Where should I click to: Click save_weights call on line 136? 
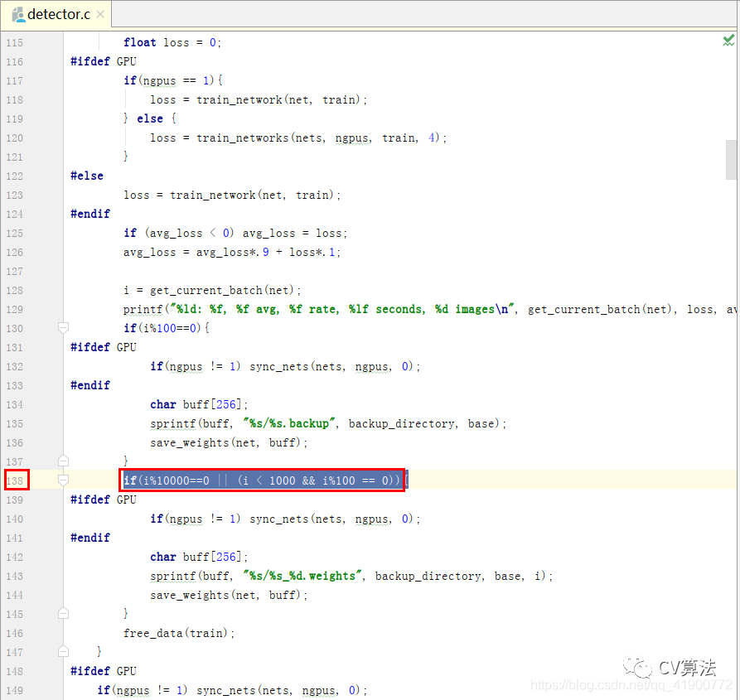coord(229,443)
